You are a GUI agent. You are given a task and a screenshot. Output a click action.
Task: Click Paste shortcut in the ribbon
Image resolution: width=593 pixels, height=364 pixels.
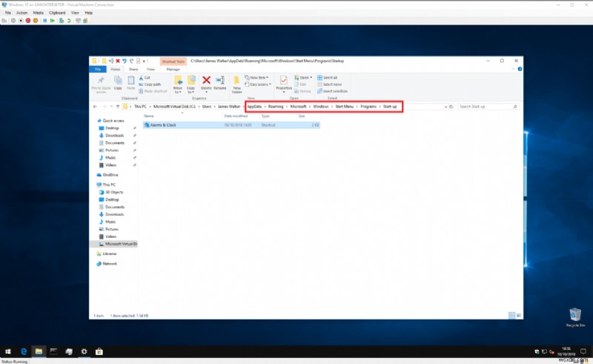click(x=153, y=91)
